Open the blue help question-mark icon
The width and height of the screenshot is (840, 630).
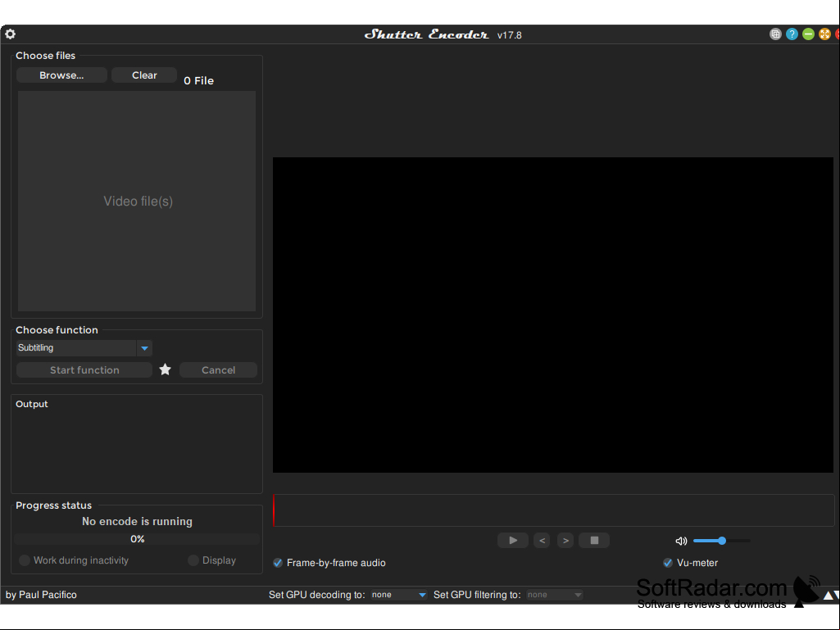tap(792, 34)
